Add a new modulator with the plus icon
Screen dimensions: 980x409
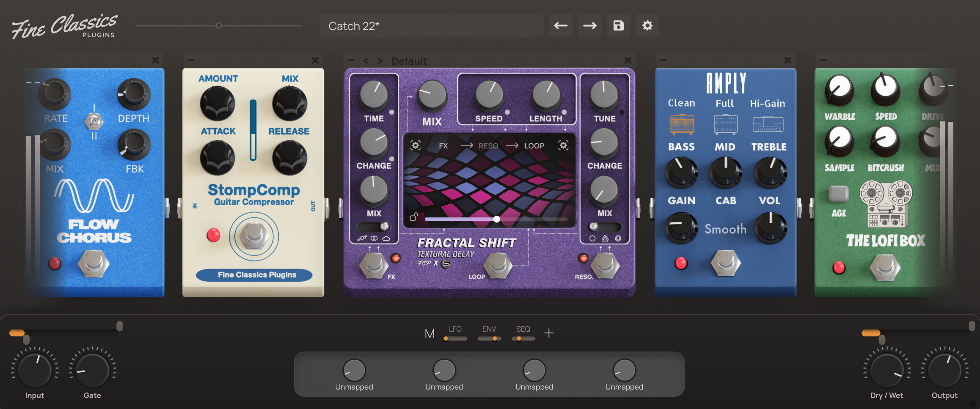549,333
